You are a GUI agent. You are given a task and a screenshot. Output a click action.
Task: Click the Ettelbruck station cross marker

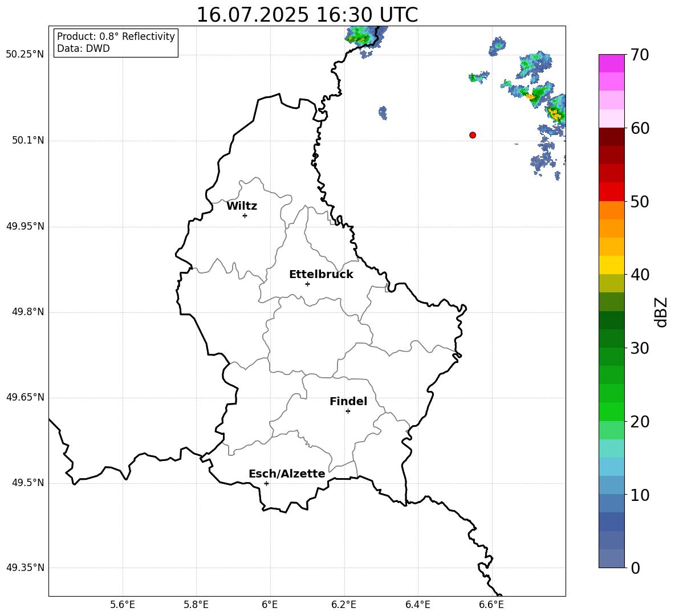point(307,284)
